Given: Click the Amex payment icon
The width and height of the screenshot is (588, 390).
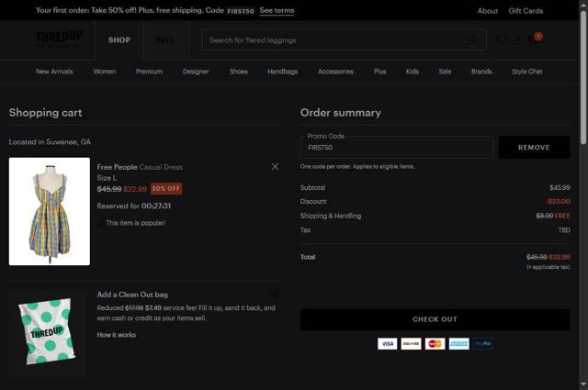Looking at the screenshot, I should [459, 343].
